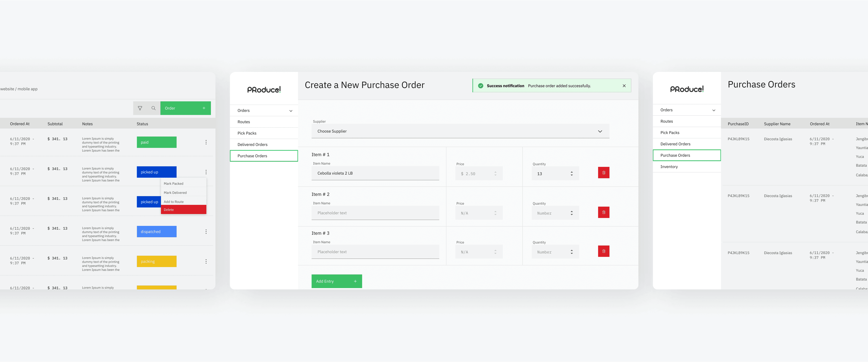Click the Supplier Name column header
The height and width of the screenshot is (362, 868).
777,124
